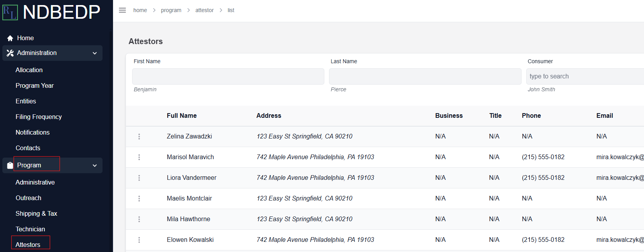This screenshot has height=252, width=644.
Task: Open Notifications in sidebar
Action: [33, 133]
